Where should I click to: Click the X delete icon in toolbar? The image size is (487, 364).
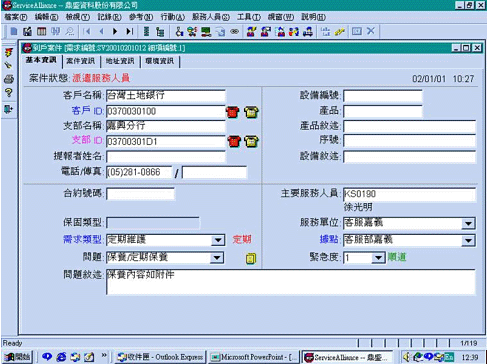coord(371,31)
